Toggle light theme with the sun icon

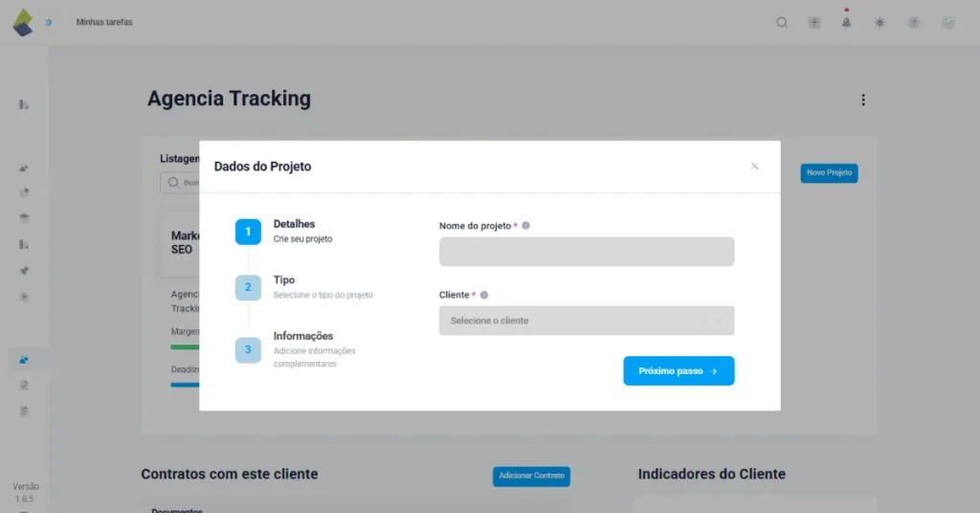pos(880,23)
